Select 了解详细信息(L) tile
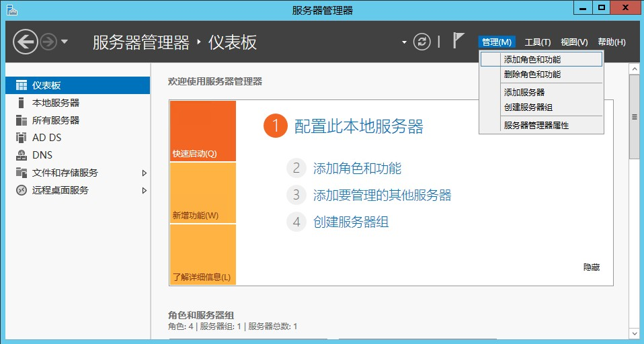Screen dimensions: 644x344 (x=203, y=255)
